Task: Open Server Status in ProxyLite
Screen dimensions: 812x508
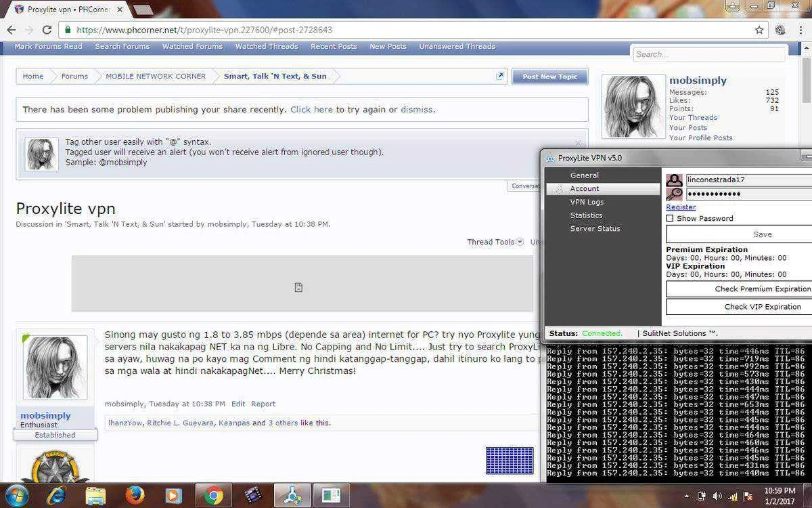Action: 595,229
